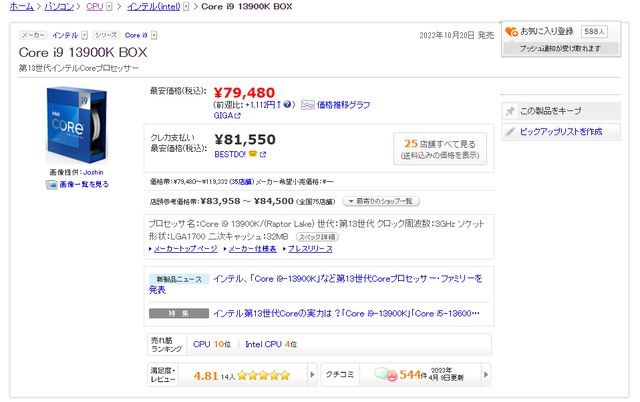Viewport: 640px width, 402px height.
Task: Click the 588人 favorite count badge
Action: [594, 32]
